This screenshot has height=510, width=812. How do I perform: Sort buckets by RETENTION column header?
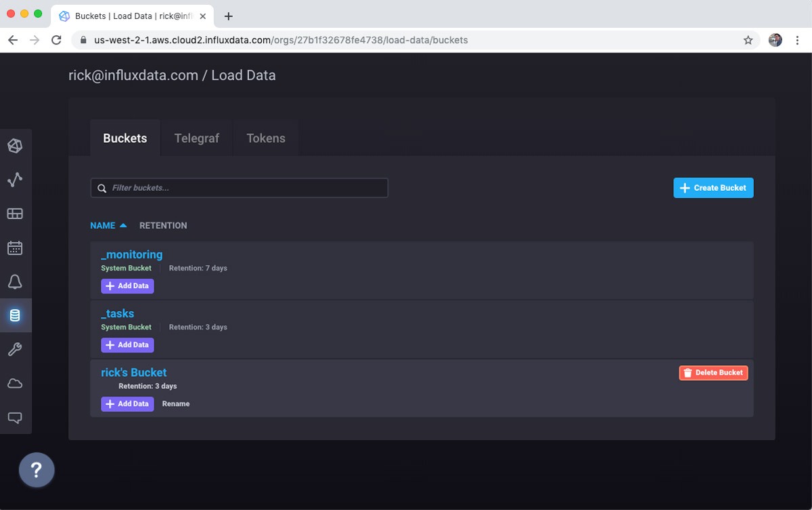pos(163,225)
